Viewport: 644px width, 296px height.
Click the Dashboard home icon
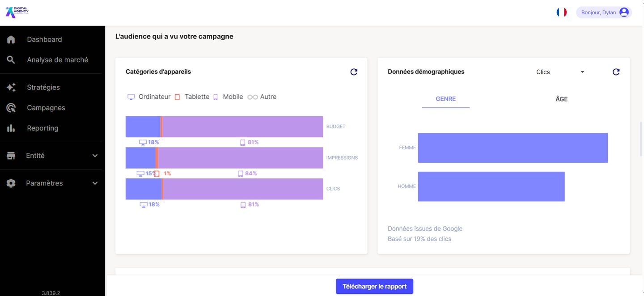tap(11, 39)
